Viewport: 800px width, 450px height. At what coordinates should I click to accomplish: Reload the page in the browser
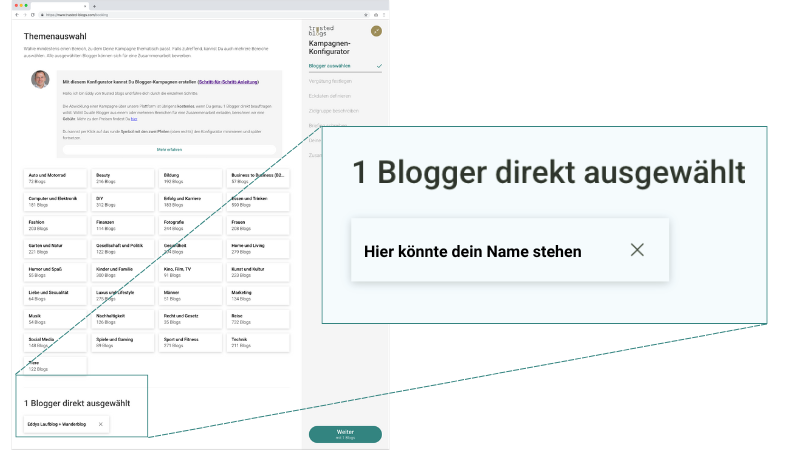coord(32,15)
